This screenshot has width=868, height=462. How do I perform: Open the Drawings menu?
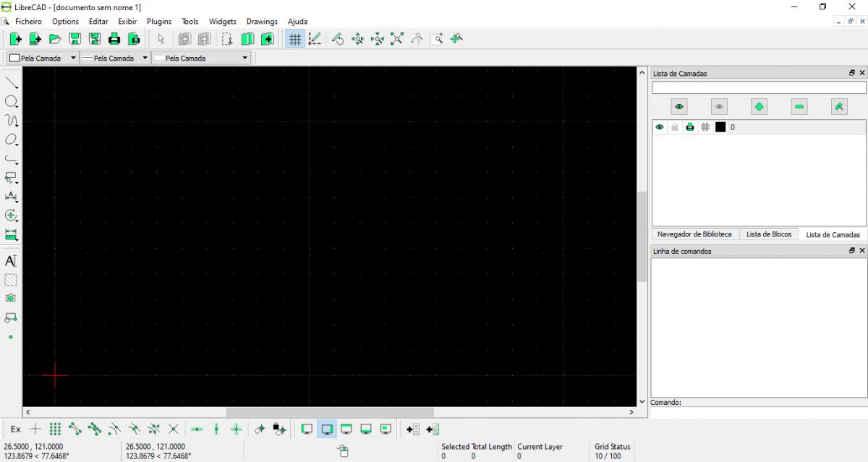point(262,22)
